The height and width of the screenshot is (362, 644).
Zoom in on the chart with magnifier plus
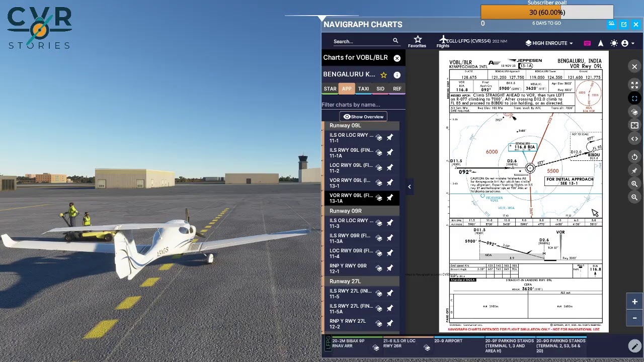(634, 184)
